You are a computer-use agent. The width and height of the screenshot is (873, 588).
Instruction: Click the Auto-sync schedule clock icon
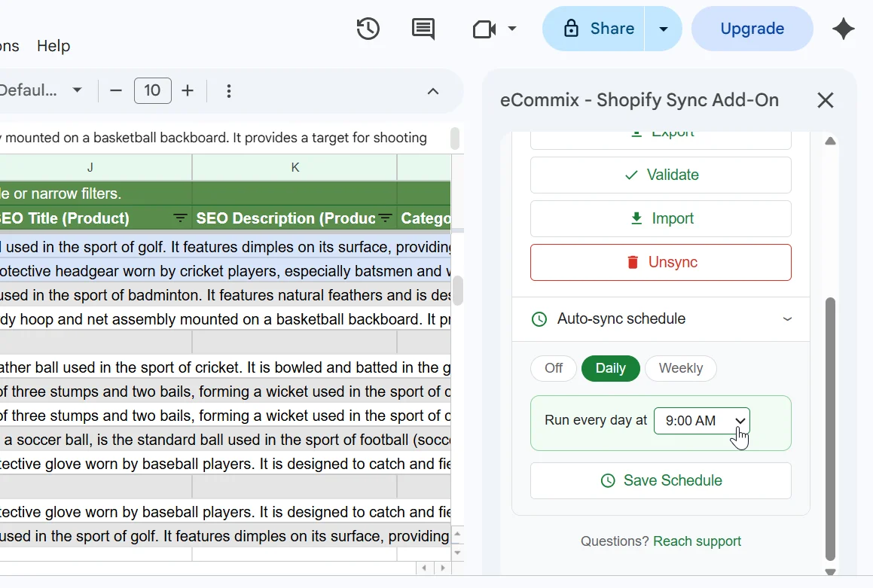coord(539,319)
